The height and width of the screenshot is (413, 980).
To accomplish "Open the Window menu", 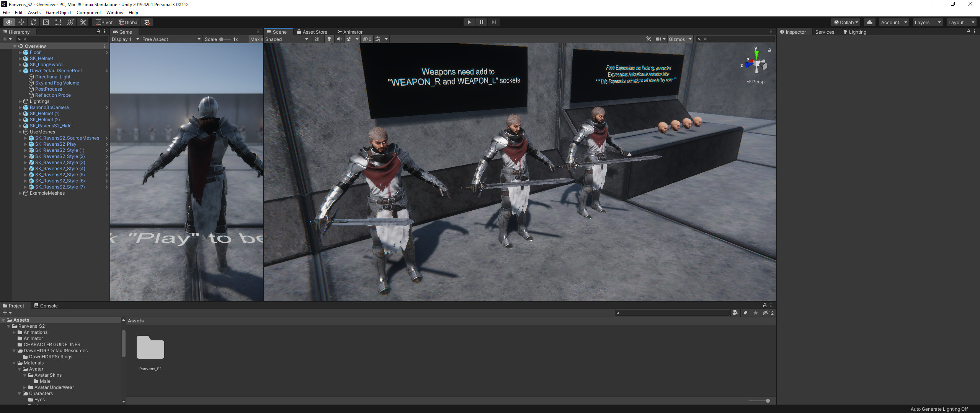I will click(114, 13).
